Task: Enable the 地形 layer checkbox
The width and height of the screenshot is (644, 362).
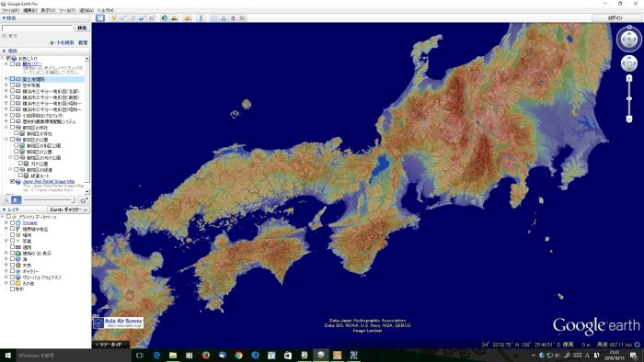Action: [12, 289]
